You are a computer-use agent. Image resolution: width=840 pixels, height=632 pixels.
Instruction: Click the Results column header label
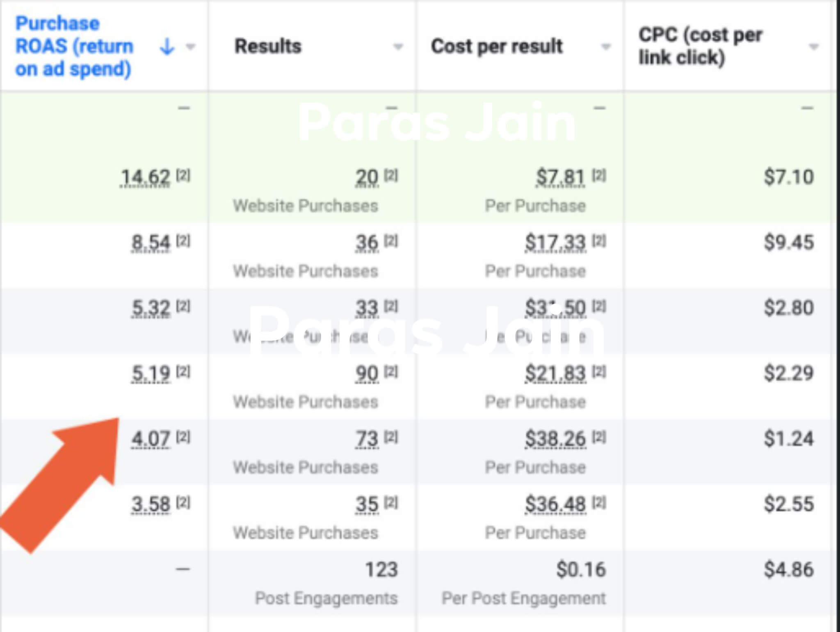click(268, 46)
